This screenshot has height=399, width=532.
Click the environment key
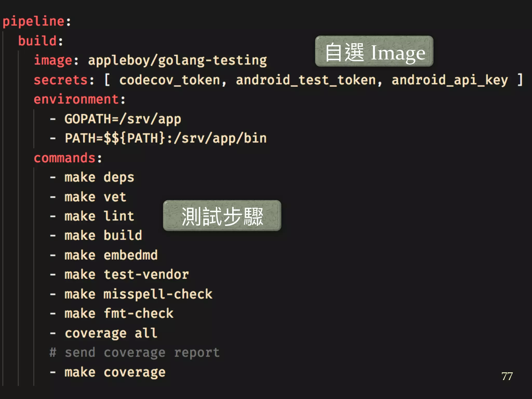(x=76, y=99)
